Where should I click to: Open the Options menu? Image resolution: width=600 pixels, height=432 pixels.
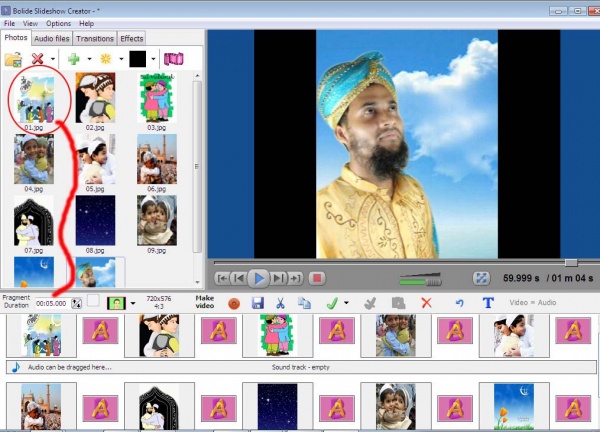[59, 23]
